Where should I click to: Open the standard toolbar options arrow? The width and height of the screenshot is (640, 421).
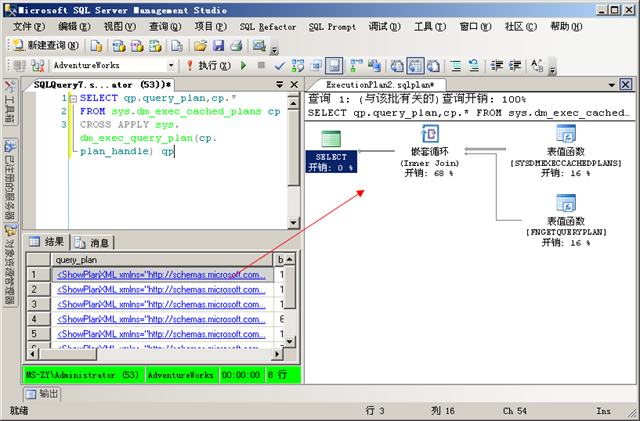pos(274,49)
